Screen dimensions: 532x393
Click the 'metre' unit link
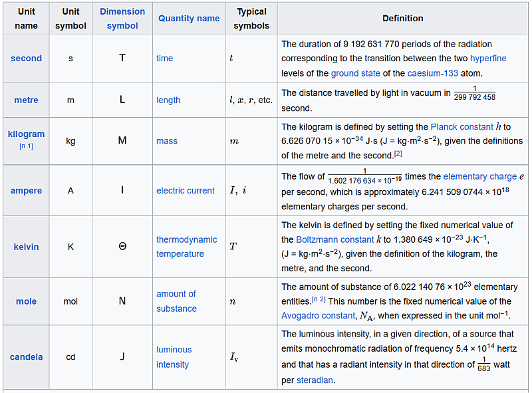tap(26, 100)
